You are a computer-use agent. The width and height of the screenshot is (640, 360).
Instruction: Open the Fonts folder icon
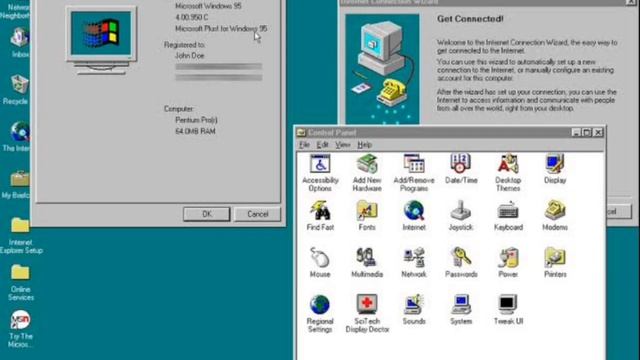click(x=367, y=216)
